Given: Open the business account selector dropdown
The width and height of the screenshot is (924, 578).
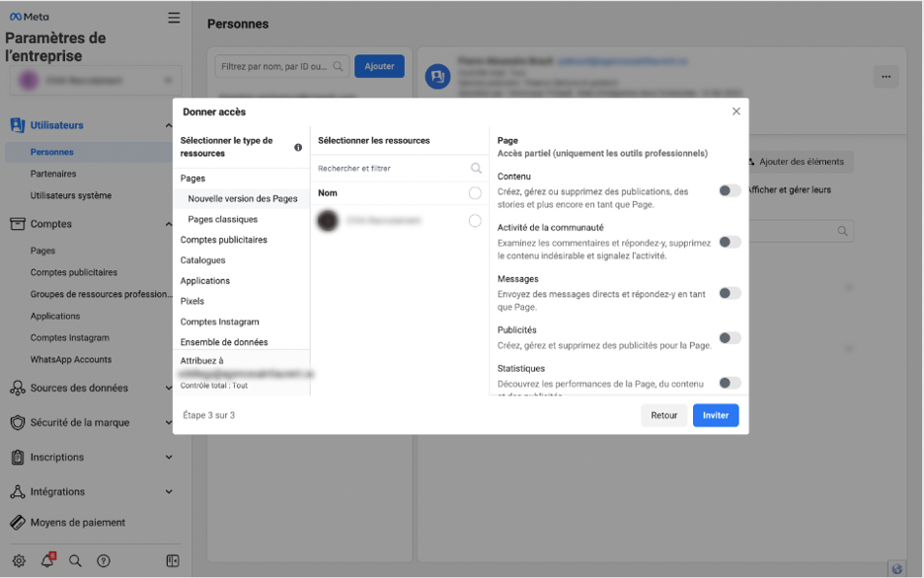Looking at the screenshot, I should pos(96,80).
